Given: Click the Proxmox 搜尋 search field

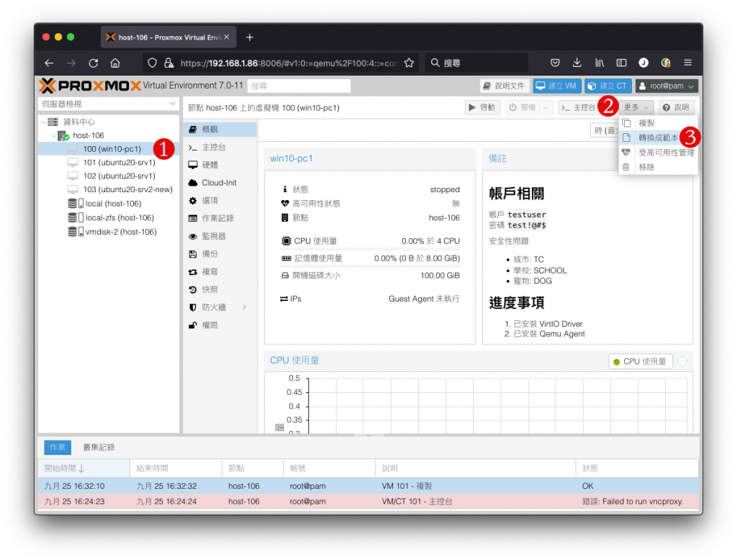Looking at the screenshot, I should pyautogui.click(x=299, y=86).
